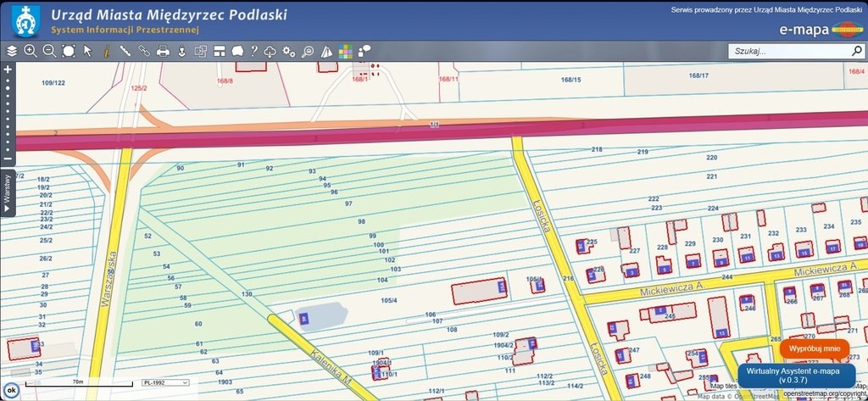Activate the arrow pointer selection tool
This screenshot has height=401, width=868.
(87, 51)
